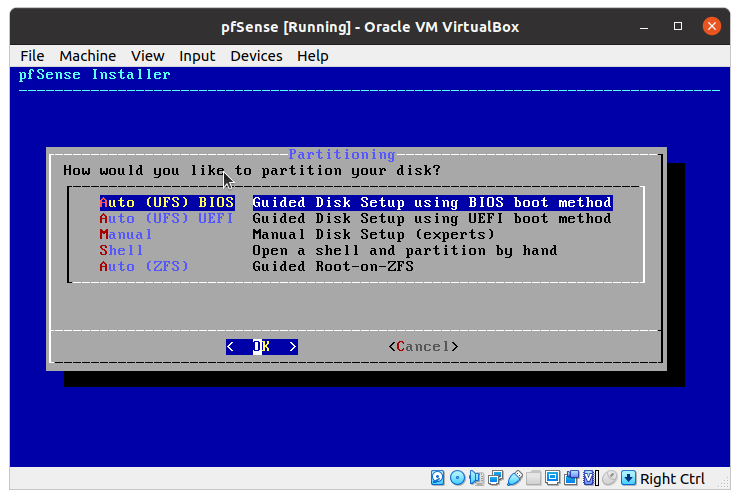Click the shared folders status icon

point(533,479)
